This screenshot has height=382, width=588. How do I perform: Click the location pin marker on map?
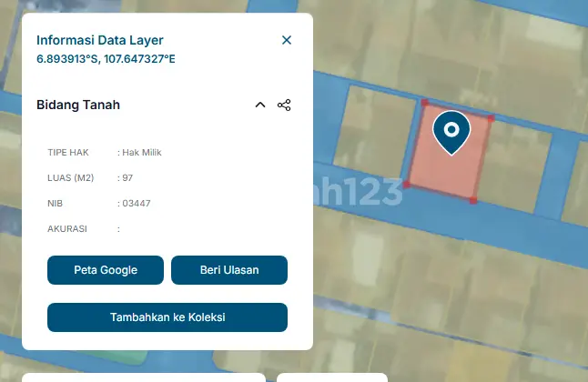[x=451, y=131]
